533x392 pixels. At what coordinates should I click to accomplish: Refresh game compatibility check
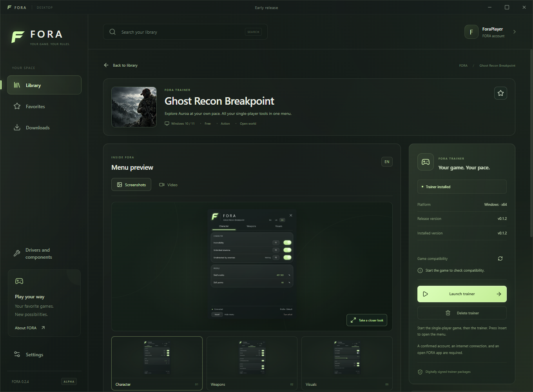tap(500, 258)
